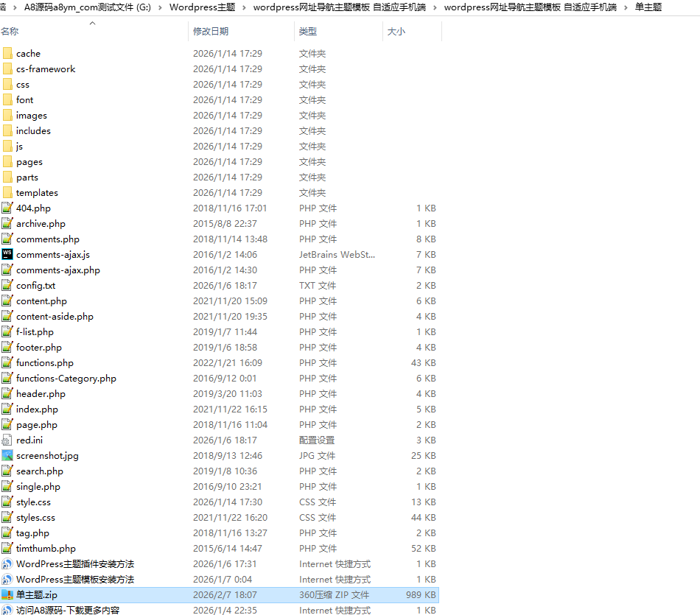
Task: Click the templates folder icon
Action: [x=7, y=192]
